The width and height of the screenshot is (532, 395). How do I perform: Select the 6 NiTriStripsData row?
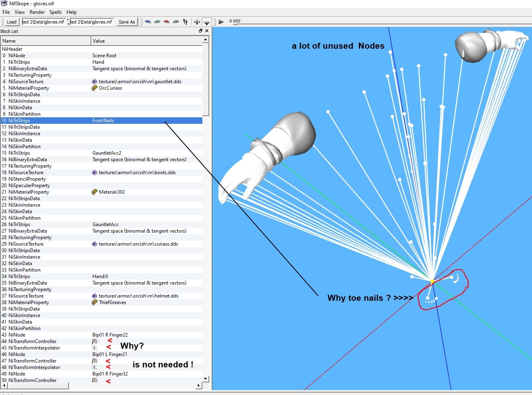(x=101, y=95)
